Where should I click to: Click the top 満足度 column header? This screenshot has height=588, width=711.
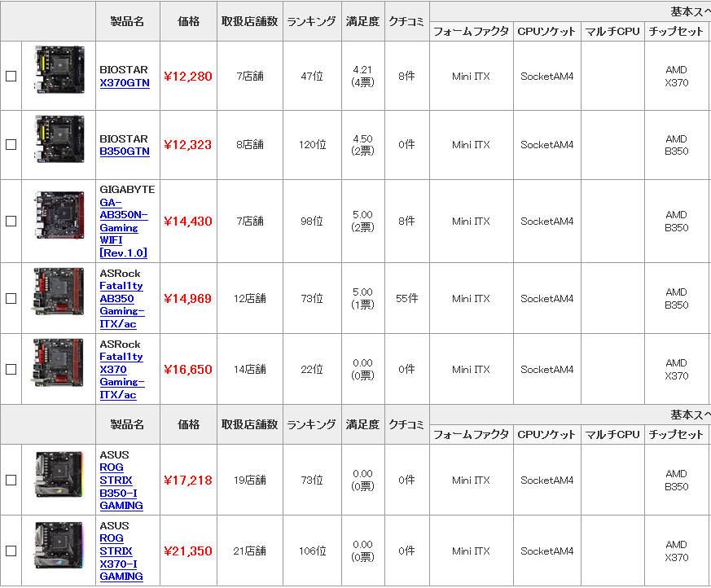pos(362,21)
